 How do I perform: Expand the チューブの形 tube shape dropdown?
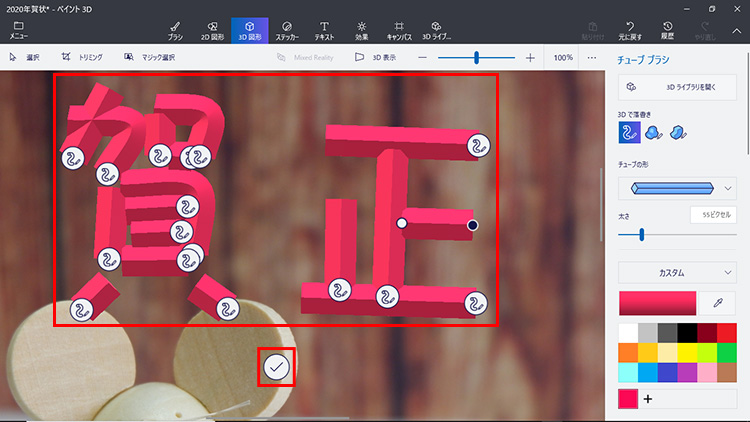pos(677,188)
